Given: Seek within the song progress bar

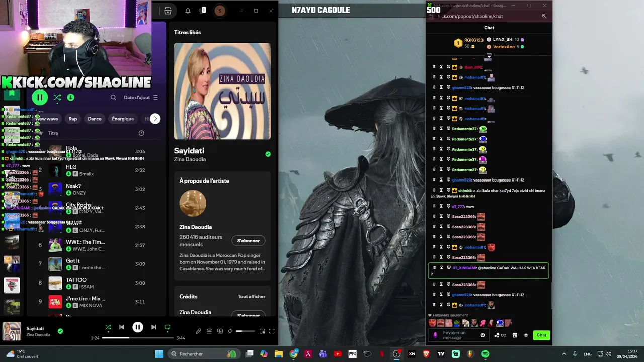Looking at the screenshot, I should (137, 338).
